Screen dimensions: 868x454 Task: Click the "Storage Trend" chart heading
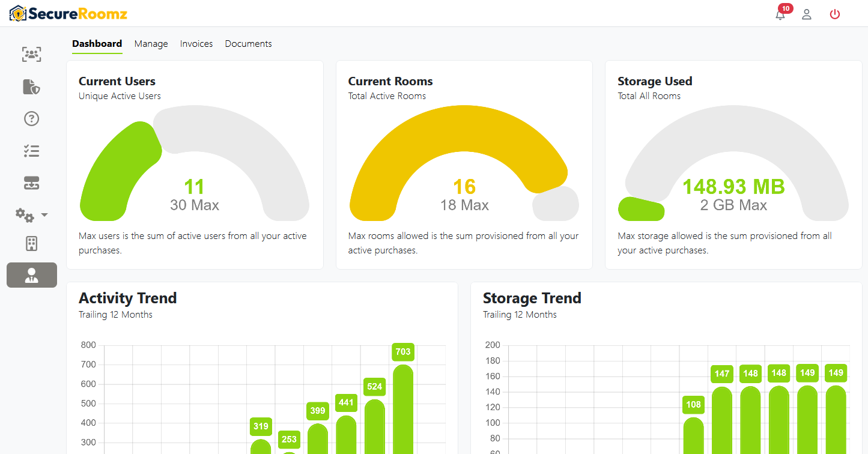[x=532, y=298]
